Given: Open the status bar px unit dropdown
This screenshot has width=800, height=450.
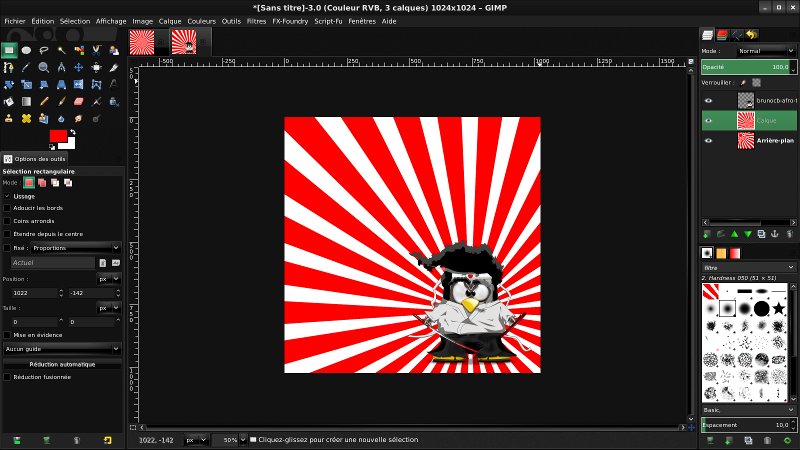Looking at the screenshot, I should click(195, 440).
